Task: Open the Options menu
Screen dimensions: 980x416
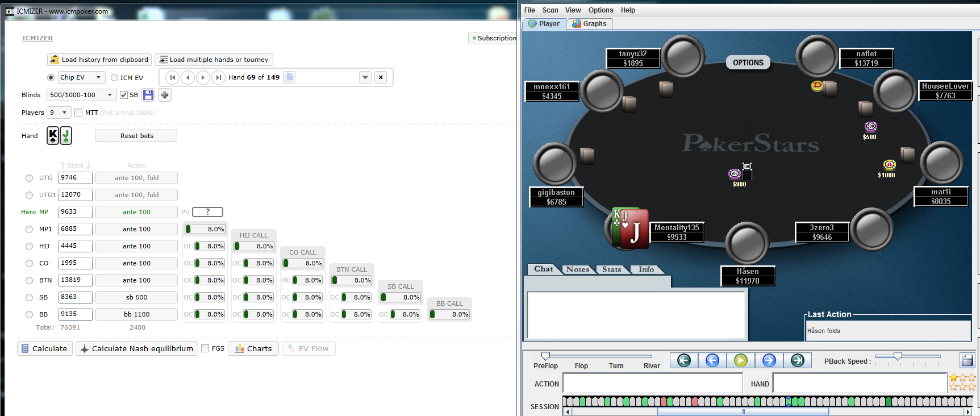Action: [600, 10]
